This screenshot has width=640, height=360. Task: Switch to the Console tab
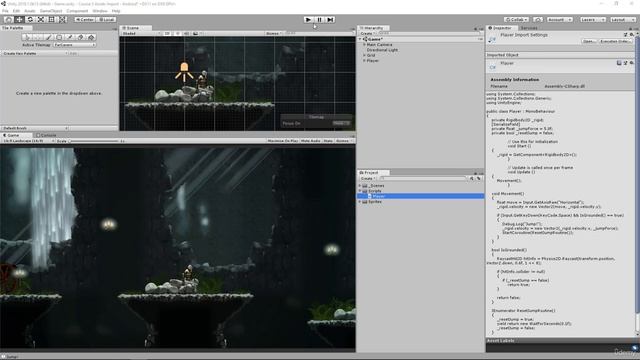click(46, 135)
